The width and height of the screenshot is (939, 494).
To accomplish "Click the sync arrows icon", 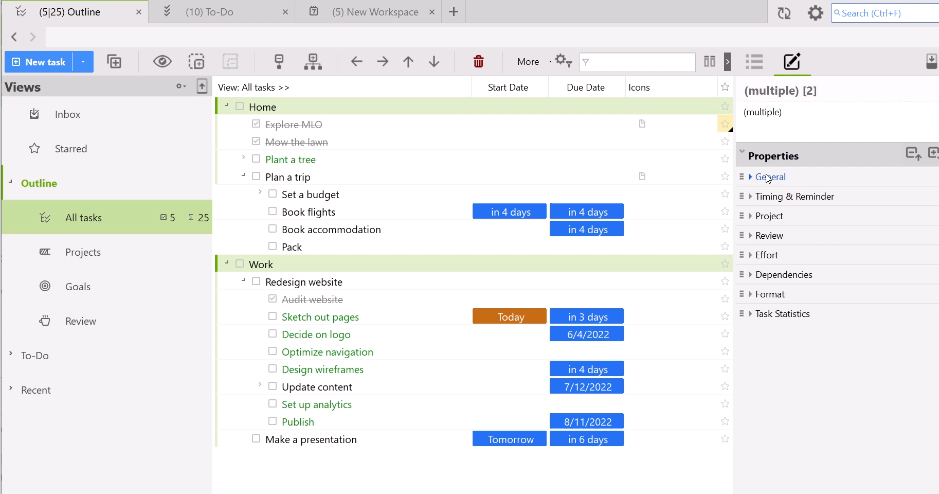I will click(x=784, y=13).
